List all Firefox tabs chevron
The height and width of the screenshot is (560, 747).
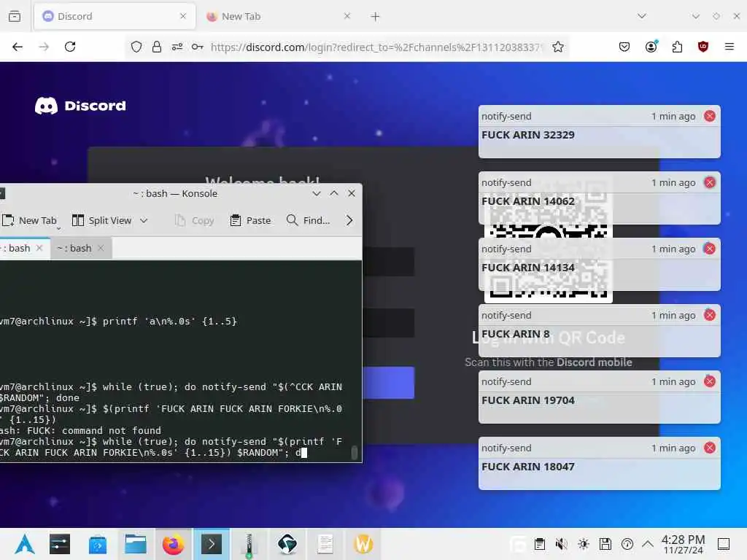(x=642, y=16)
